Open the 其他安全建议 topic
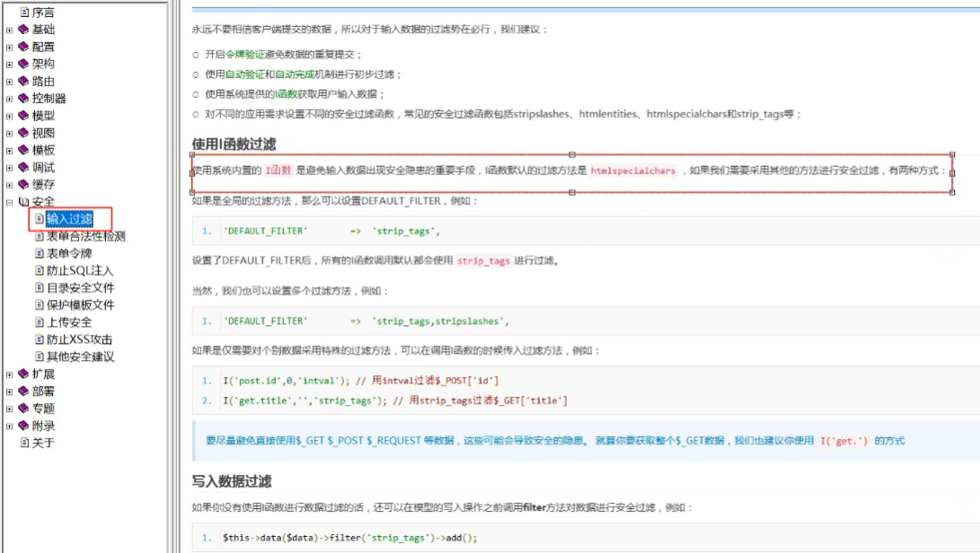Image resolution: width=980 pixels, height=553 pixels. click(81, 356)
